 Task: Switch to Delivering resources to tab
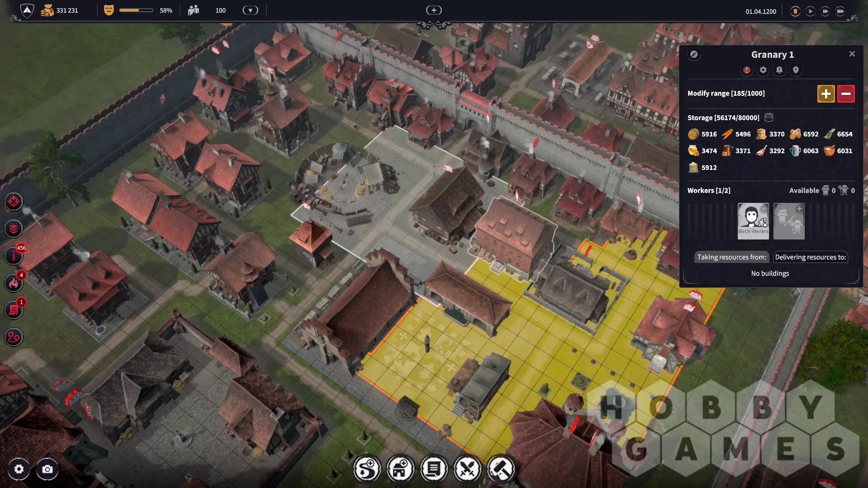[811, 257]
